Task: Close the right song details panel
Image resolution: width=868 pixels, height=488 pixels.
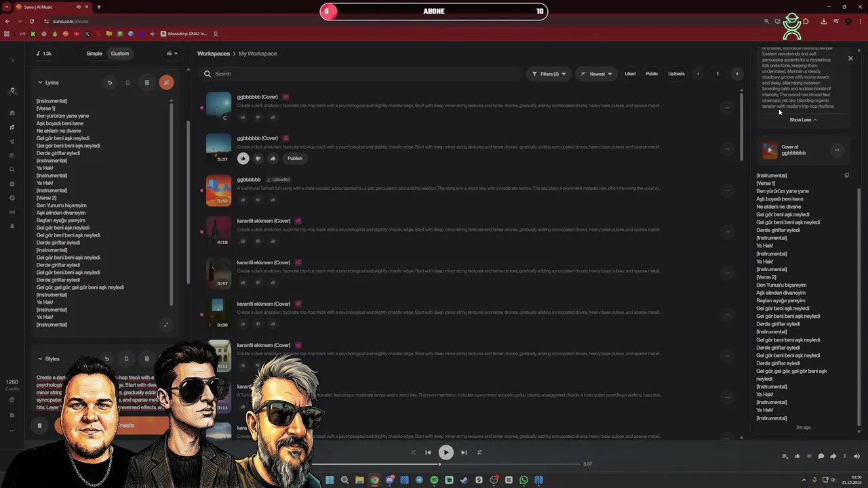Action: (850, 58)
